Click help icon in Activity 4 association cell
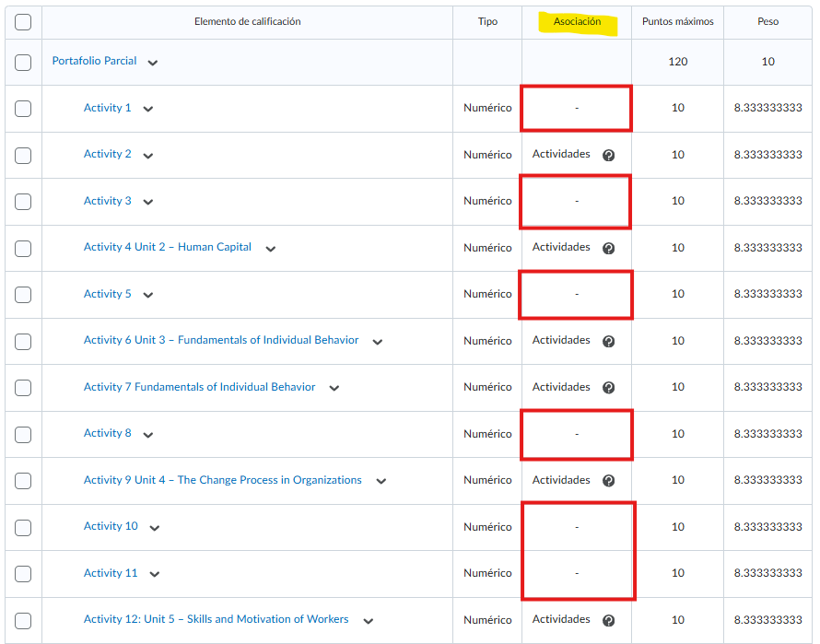Screen dimensions: 820x644 click(608, 248)
